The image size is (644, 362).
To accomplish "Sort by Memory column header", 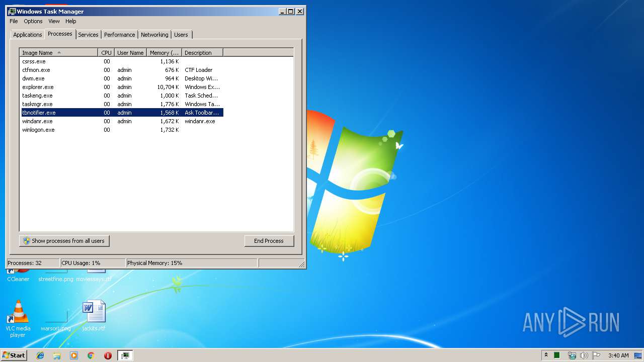I will click(164, 53).
